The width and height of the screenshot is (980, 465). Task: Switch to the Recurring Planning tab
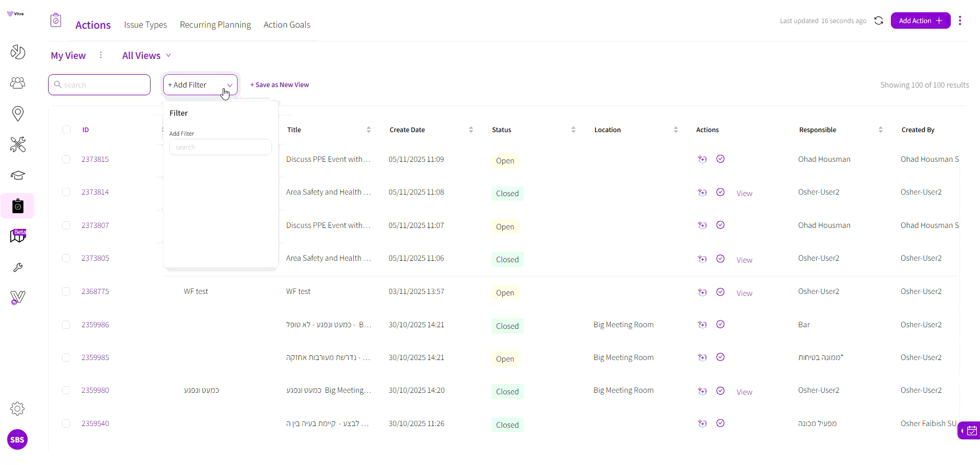(x=216, y=25)
